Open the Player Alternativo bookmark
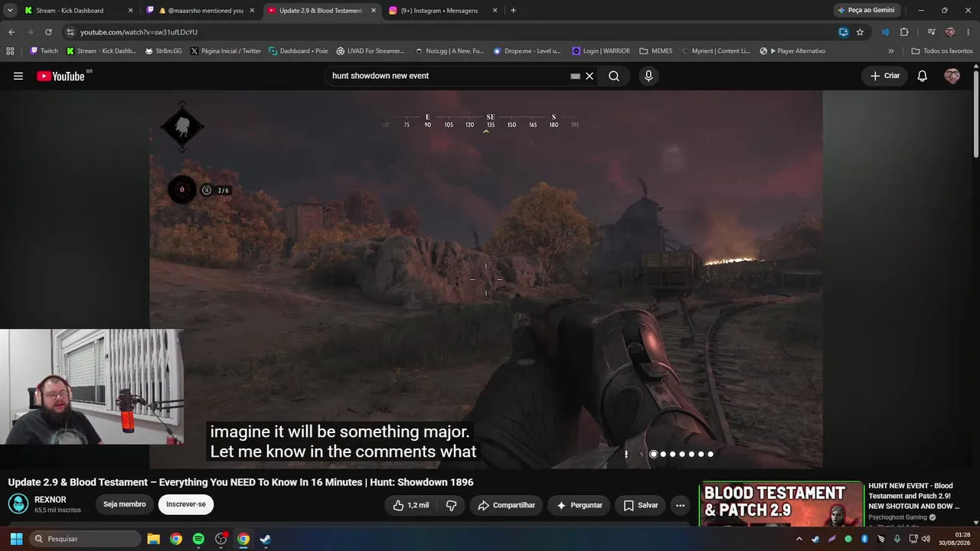The width and height of the screenshot is (980, 551). point(792,51)
